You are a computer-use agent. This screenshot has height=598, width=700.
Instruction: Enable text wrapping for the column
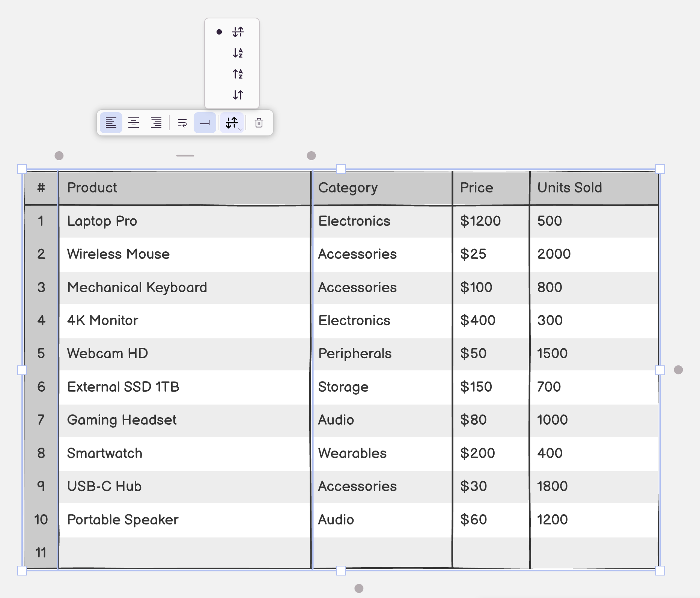182,123
